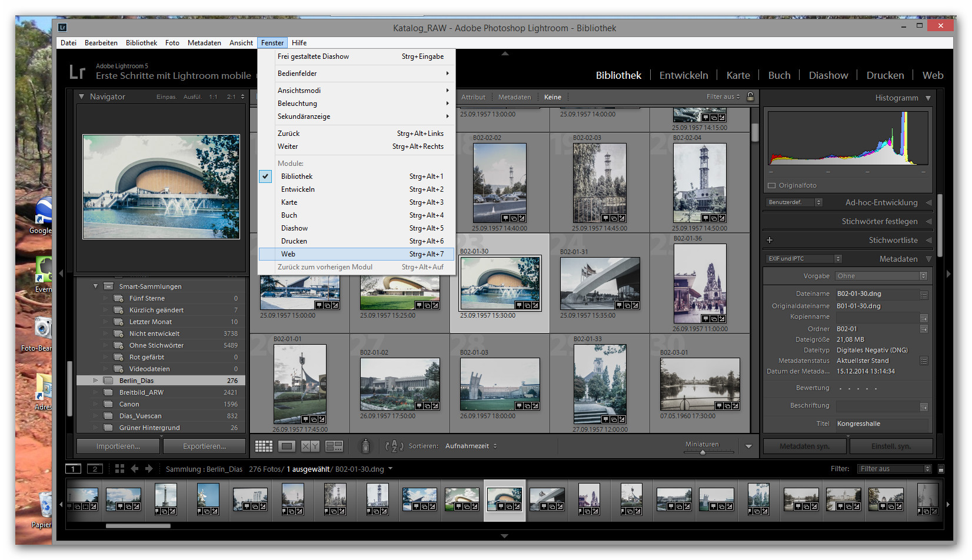Open the Bedienfelder submenu
The height and width of the screenshot is (560, 972).
click(357, 74)
